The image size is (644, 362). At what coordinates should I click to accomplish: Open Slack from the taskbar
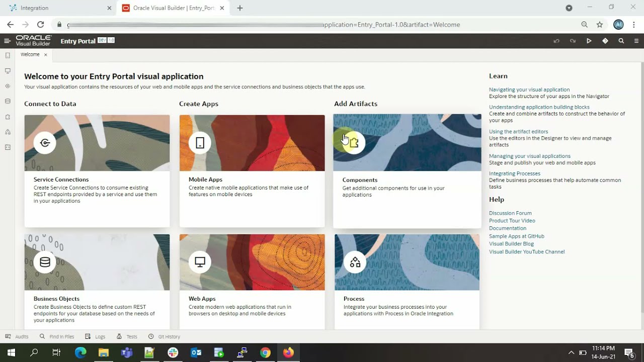(173, 353)
